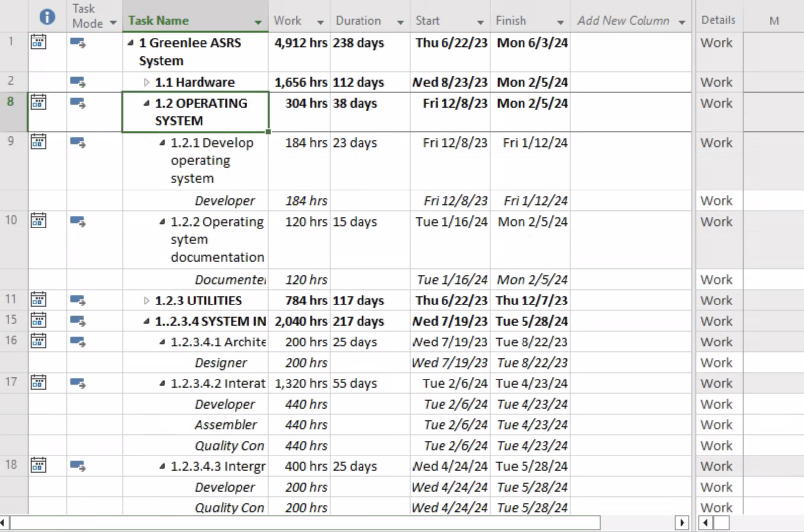Select the Thu 12/7/23 finish cell

click(x=530, y=301)
